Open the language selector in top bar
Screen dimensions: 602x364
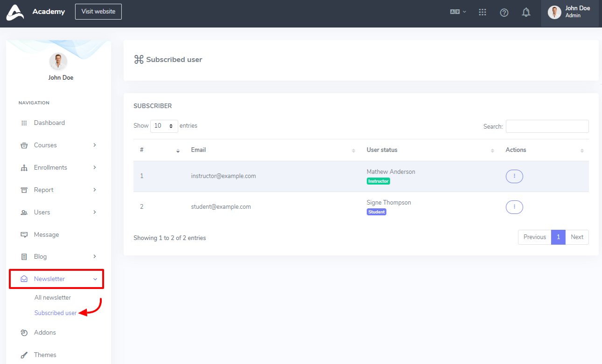pos(458,12)
